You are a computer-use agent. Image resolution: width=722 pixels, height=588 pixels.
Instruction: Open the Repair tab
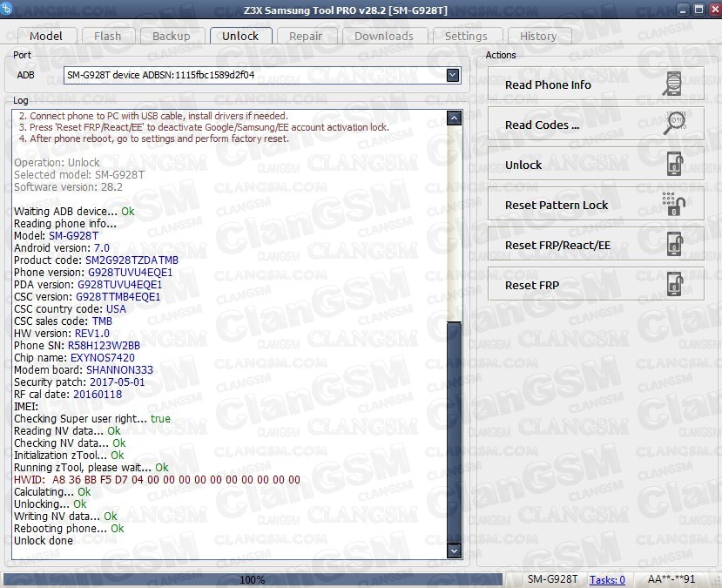coord(306,36)
